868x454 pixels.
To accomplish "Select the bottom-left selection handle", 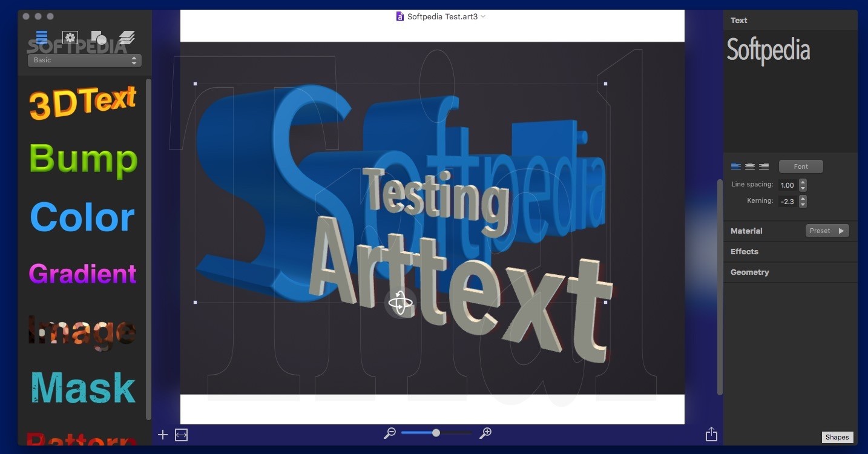I will pyautogui.click(x=195, y=302).
